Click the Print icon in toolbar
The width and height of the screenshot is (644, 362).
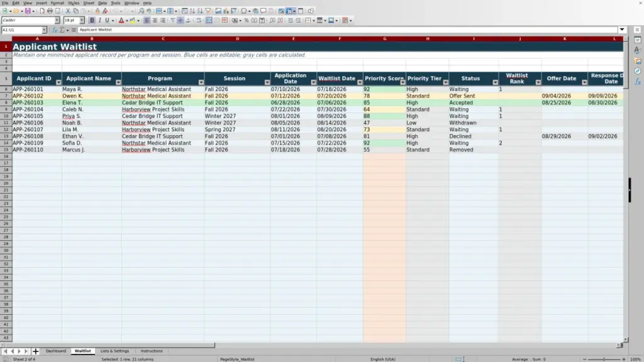click(x=50, y=11)
